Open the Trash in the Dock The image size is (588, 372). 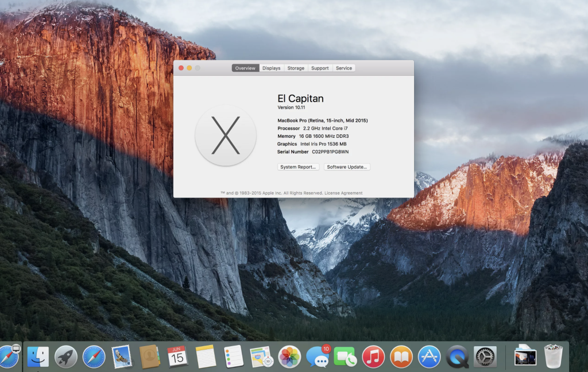(x=553, y=356)
